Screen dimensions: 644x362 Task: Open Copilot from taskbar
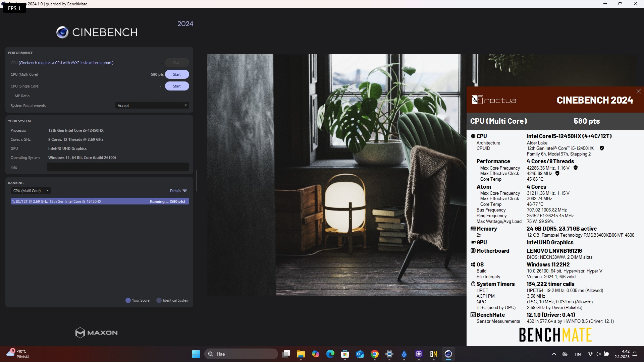coord(316,354)
